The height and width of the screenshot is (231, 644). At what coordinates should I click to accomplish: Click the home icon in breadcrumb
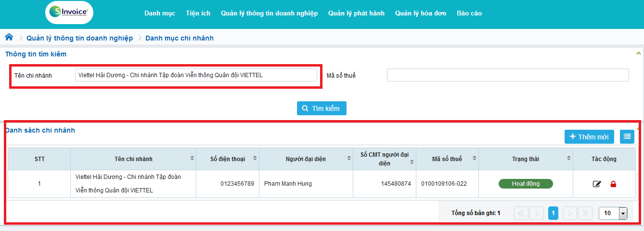[9, 38]
